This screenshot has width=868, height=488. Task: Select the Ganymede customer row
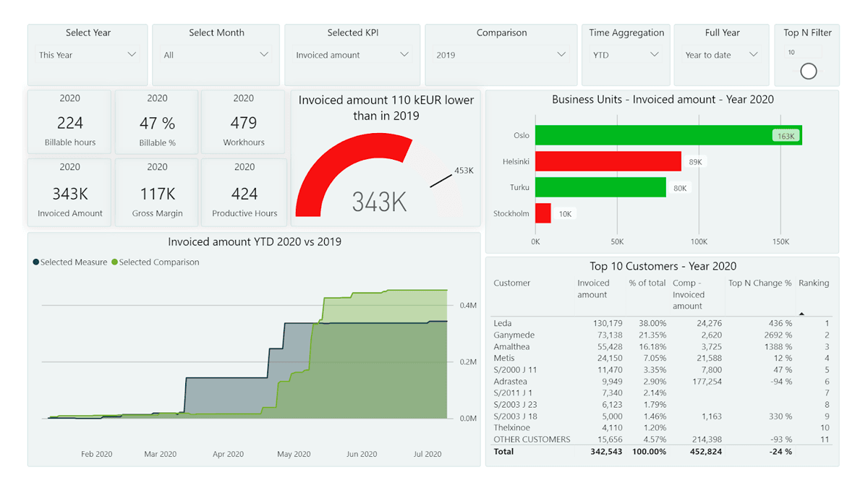[x=514, y=335]
